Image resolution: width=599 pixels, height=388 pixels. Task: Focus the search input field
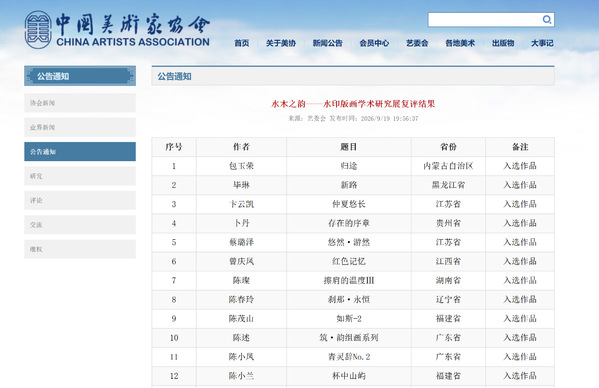point(484,20)
